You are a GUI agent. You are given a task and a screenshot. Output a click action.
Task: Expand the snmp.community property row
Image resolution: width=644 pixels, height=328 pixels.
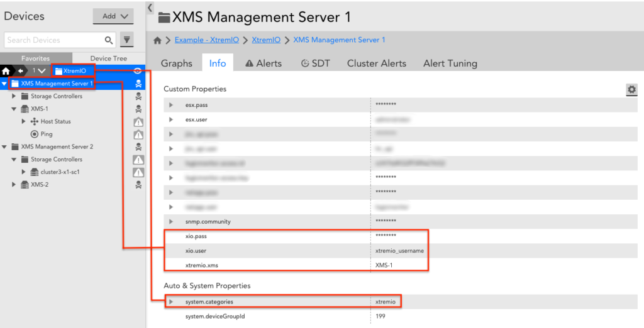click(171, 222)
